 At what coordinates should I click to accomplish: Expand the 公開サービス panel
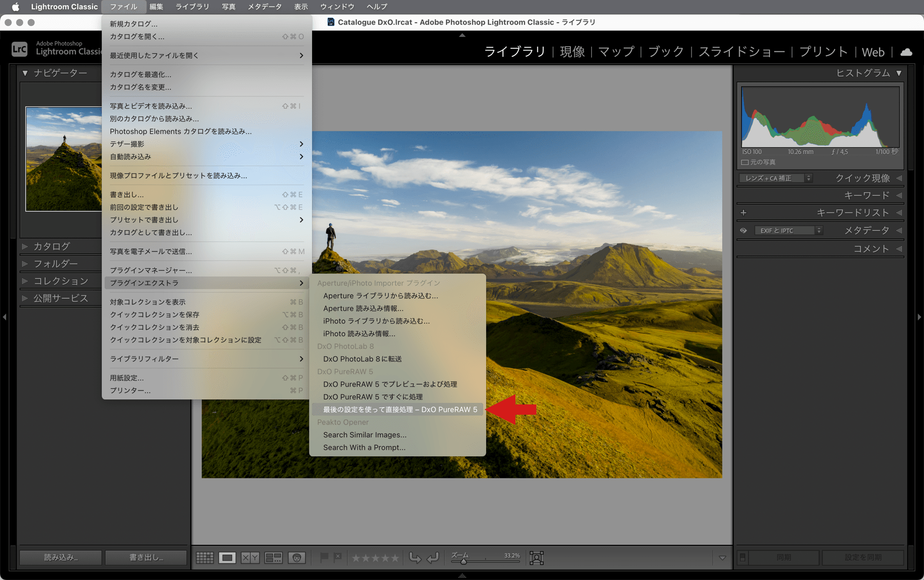coord(25,298)
